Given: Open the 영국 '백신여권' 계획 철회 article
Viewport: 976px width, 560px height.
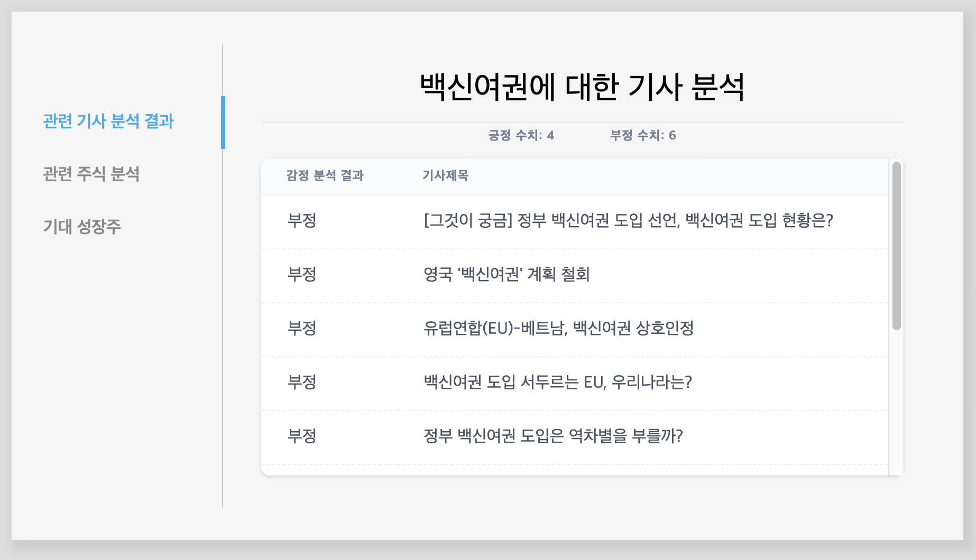Looking at the screenshot, I should click(506, 275).
